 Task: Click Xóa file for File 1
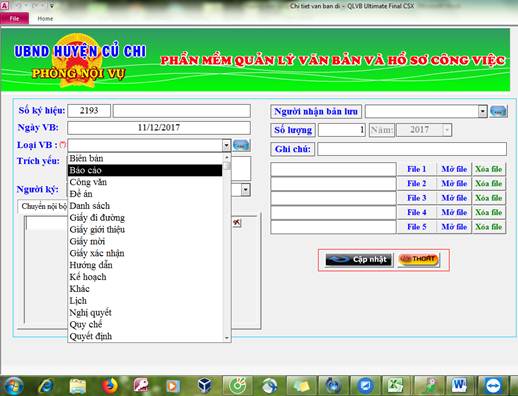489,169
